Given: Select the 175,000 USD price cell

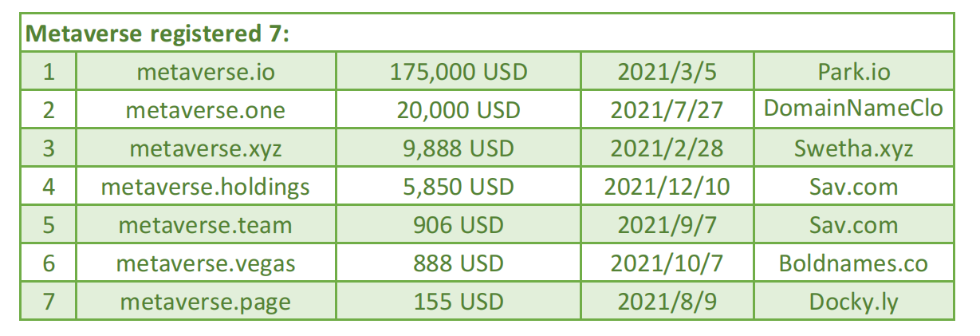Looking at the screenshot, I should [x=458, y=72].
